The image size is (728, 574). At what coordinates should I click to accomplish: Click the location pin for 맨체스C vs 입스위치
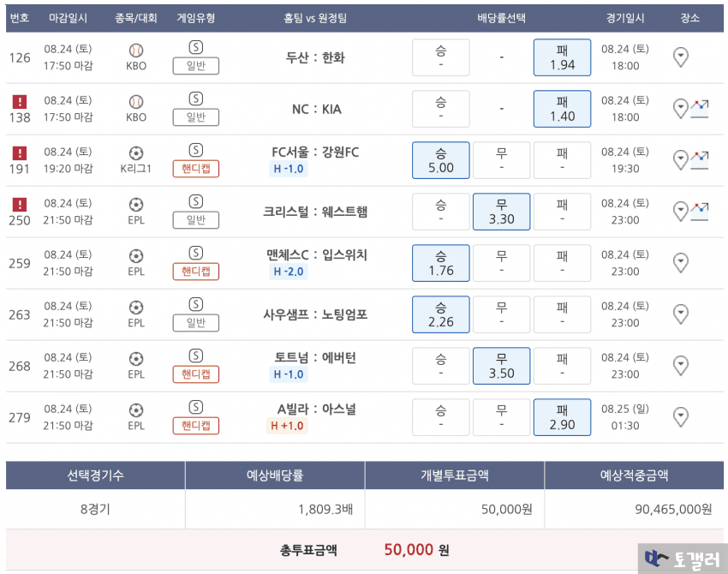681,263
